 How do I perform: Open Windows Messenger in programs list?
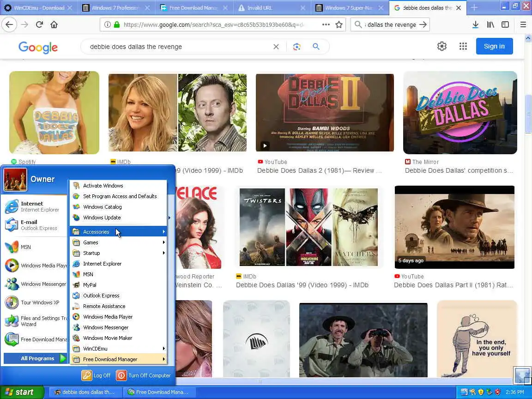point(119,327)
